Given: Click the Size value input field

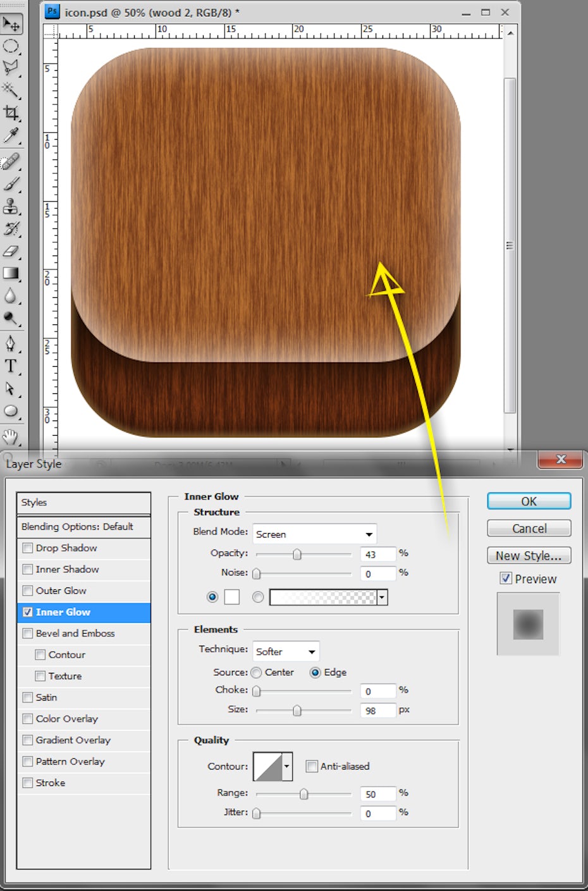Looking at the screenshot, I should [x=377, y=711].
